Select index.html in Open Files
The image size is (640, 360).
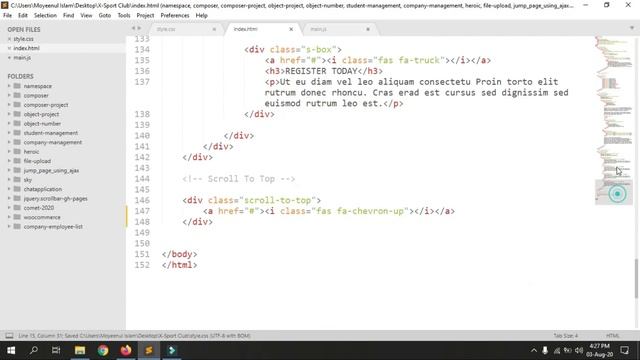(x=27, y=49)
